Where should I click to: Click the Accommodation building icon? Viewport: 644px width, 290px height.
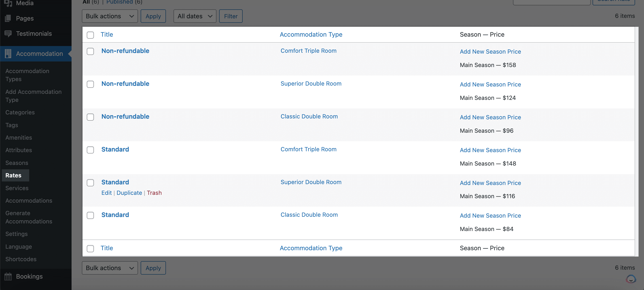point(8,53)
